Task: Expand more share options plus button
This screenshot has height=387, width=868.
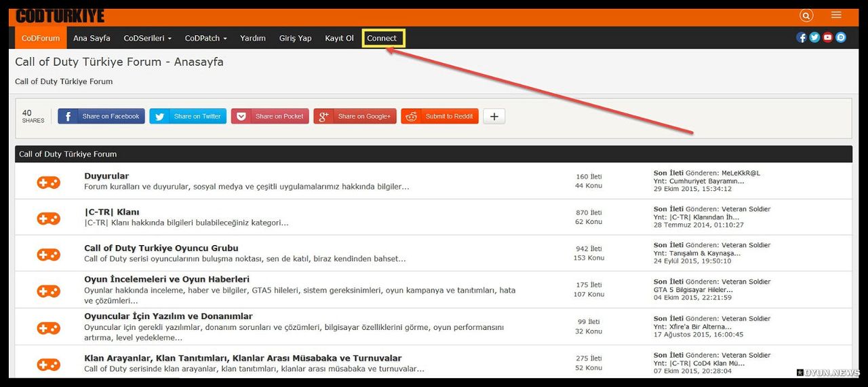Action: (x=494, y=116)
